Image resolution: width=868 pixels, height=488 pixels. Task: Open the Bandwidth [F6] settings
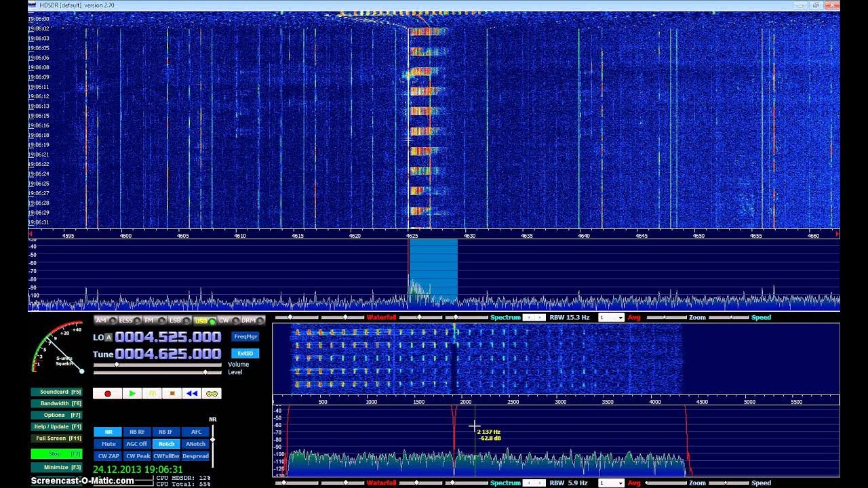coord(56,403)
